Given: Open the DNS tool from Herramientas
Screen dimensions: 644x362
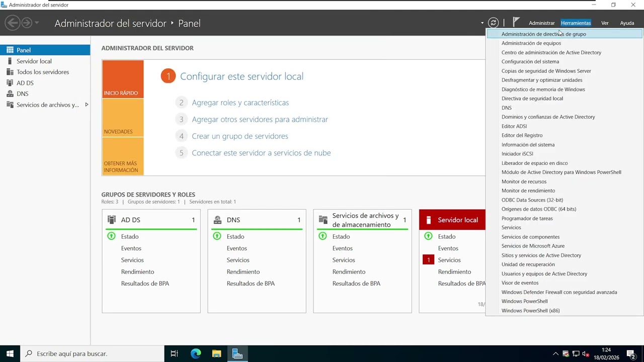Looking at the screenshot, I should click(565, 108).
